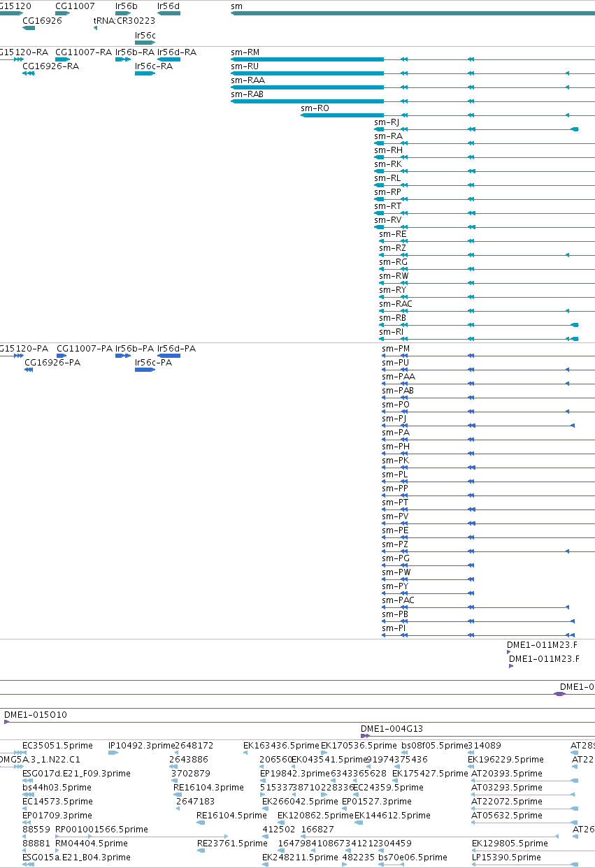
Task: Select transcript sm-RM
Action: [x=413, y=59]
